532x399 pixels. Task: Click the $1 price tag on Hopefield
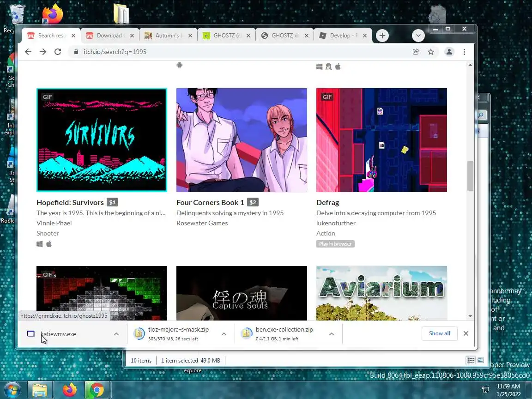pyautogui.click(x=112, y=203)
